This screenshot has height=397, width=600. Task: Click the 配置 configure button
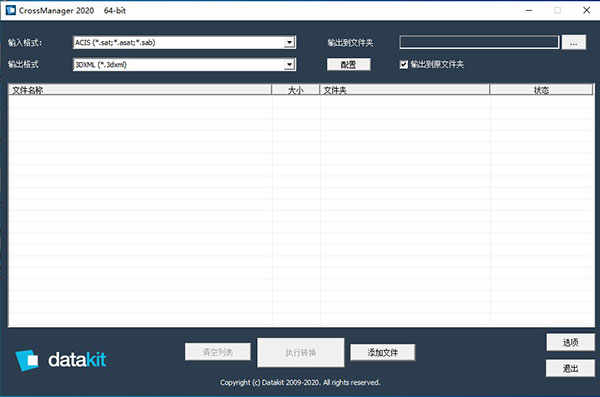(349, 64)
